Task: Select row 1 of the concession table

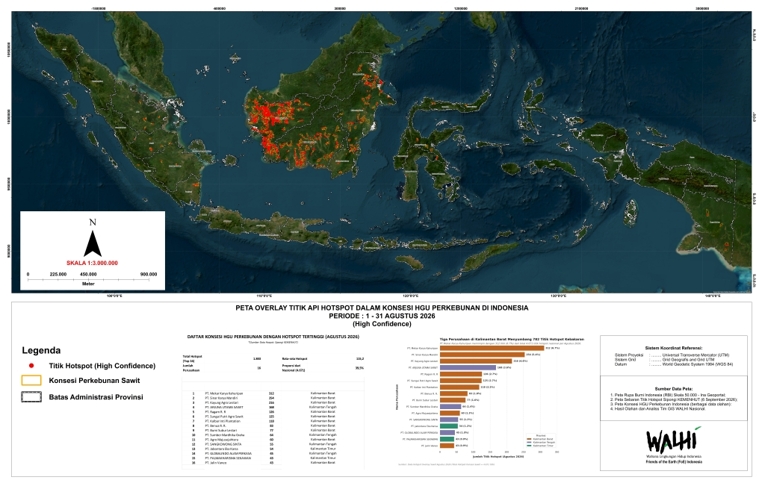Action: tap(273, 393)
